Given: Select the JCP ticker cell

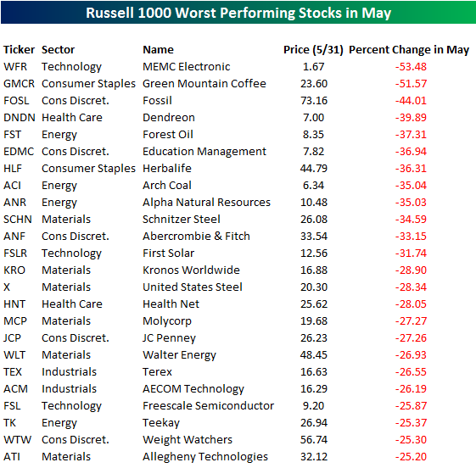Looking at the screenshot, I should pyautogui.click(x=12, y=338).
